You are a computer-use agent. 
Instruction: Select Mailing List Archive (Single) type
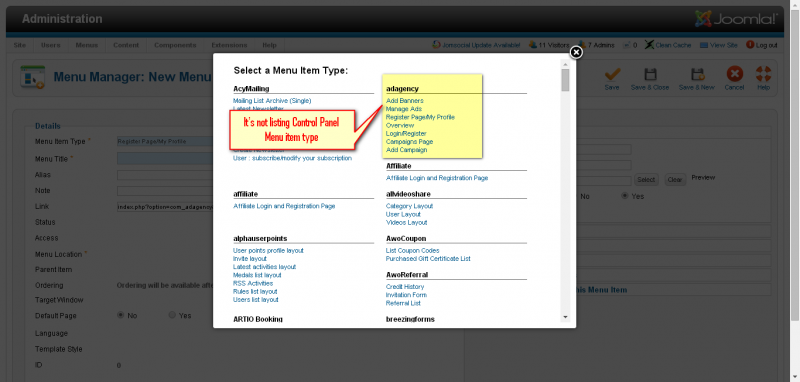tap(272, 101)
